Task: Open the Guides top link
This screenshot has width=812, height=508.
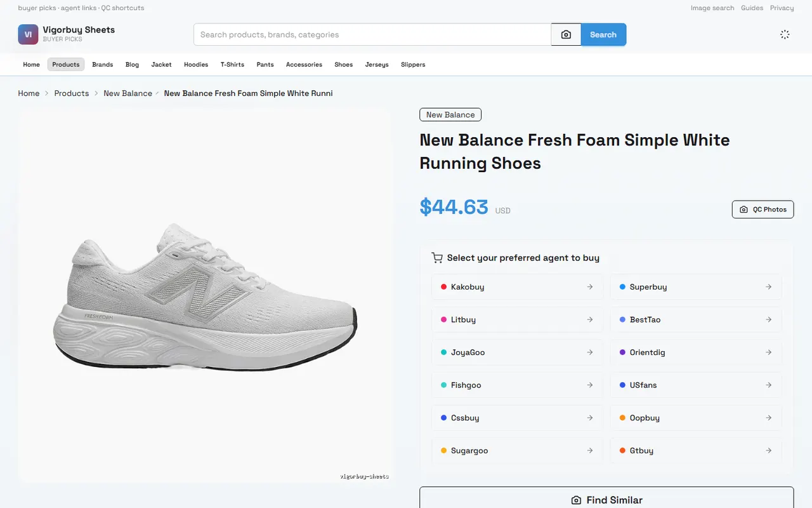Action: [x=752, y=8]
